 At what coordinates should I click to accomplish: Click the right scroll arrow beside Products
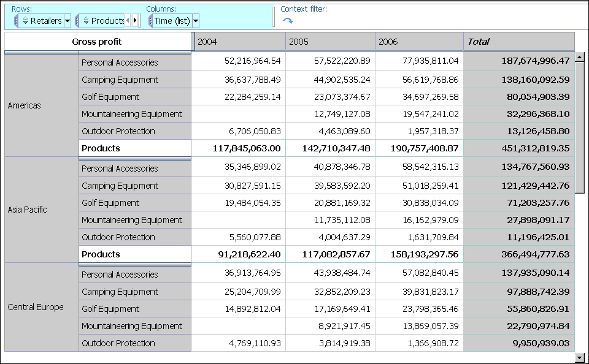pyautogui.click(x=135, y=20)
